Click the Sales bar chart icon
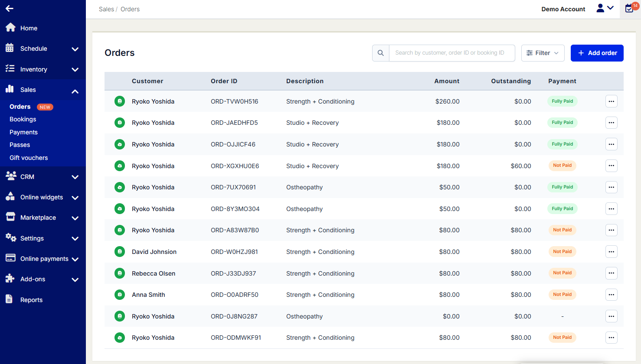This screenshot has width=641, height=364. (x=10, y=89)
